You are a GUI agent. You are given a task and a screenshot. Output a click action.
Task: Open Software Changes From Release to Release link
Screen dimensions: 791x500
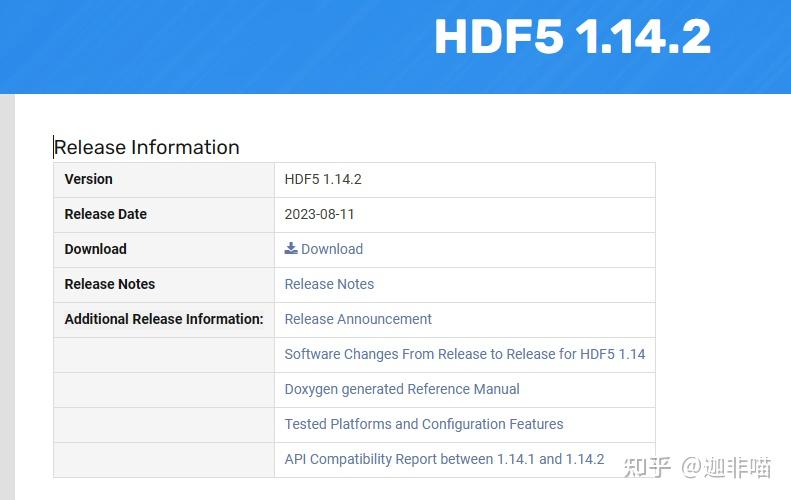point(465,354)
